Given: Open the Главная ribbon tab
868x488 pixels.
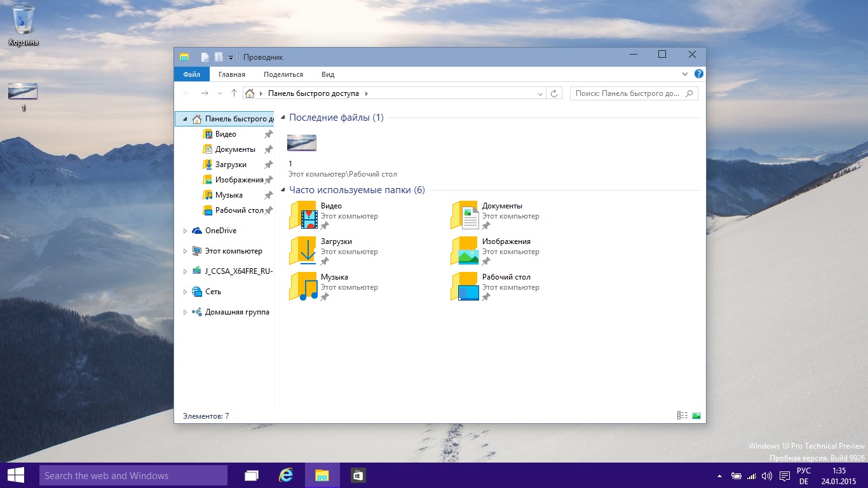Looking at the screenshot, I should tap(231, 74).
